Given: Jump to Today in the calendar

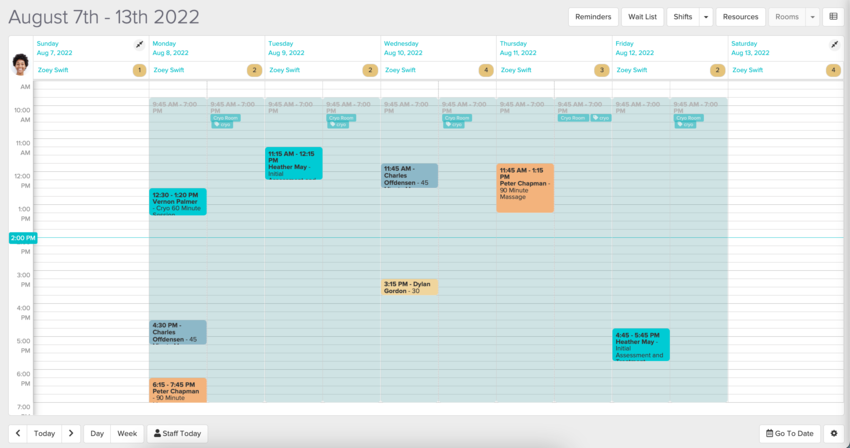Looking at the screenshot, I should [x=44, y=433].
